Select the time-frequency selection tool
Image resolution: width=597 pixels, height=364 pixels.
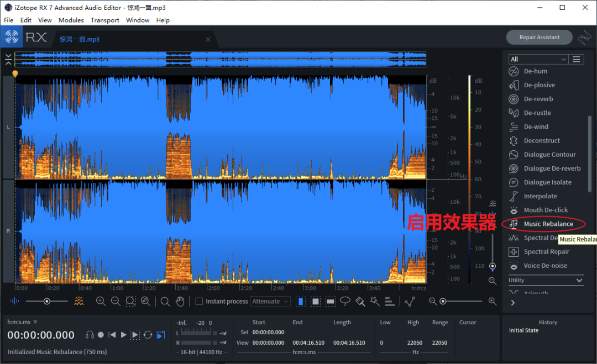pos(315,301)
